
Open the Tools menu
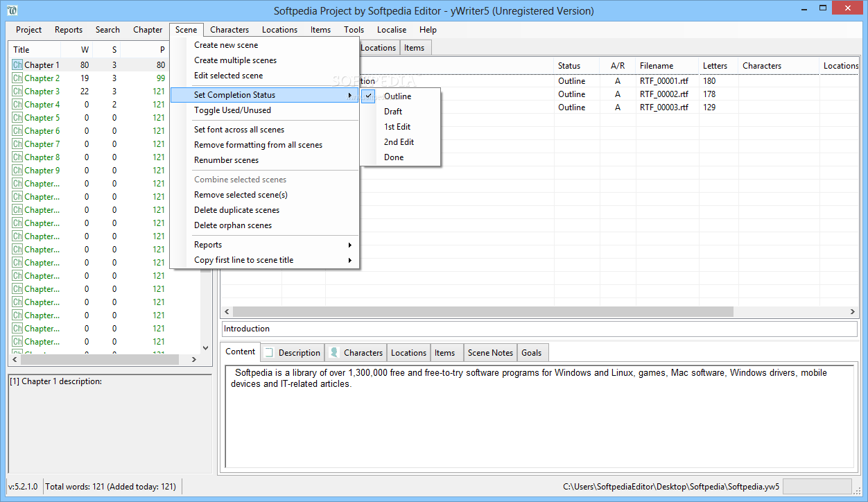(354, 30)
